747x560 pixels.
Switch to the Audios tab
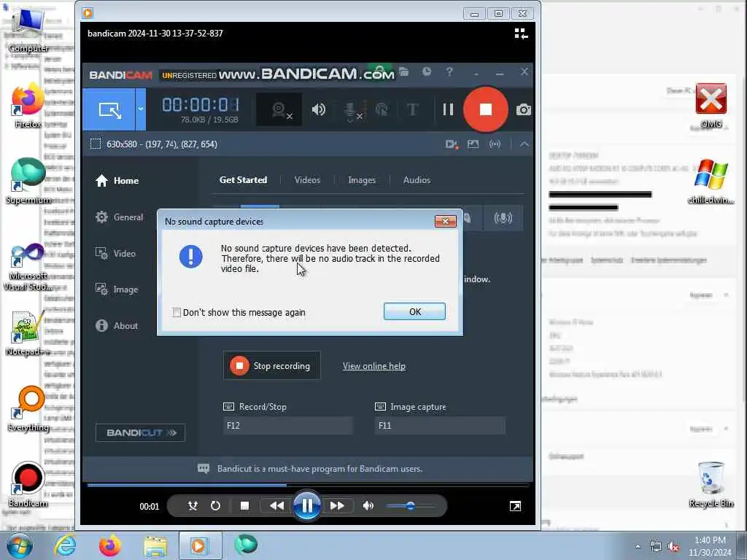coord(417,180)
